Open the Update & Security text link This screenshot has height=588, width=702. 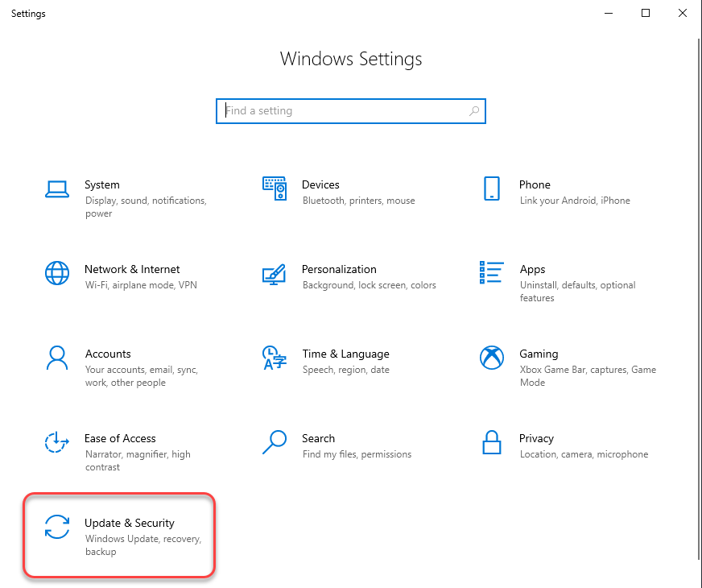130,524
